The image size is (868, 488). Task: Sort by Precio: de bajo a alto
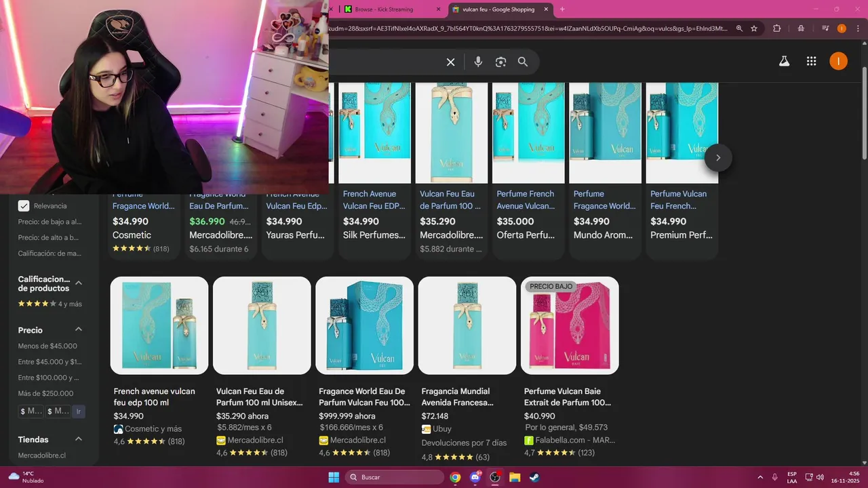click(50, 222)
